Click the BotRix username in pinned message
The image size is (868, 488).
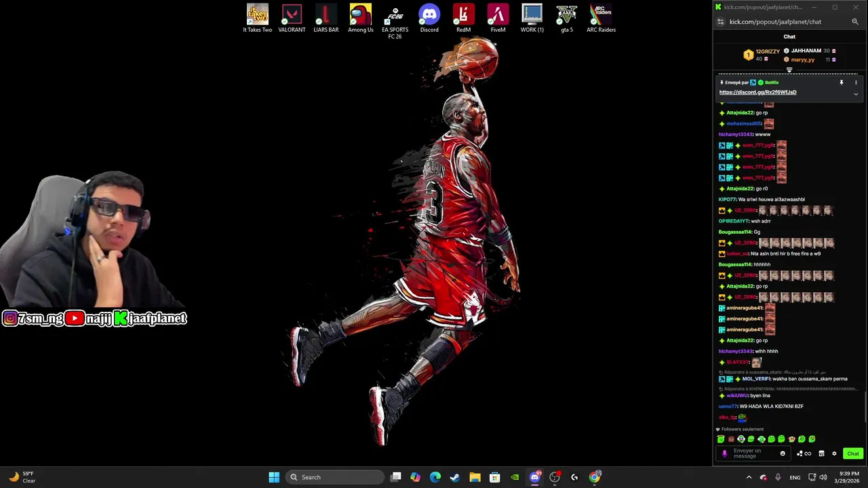tap(772, 83)
